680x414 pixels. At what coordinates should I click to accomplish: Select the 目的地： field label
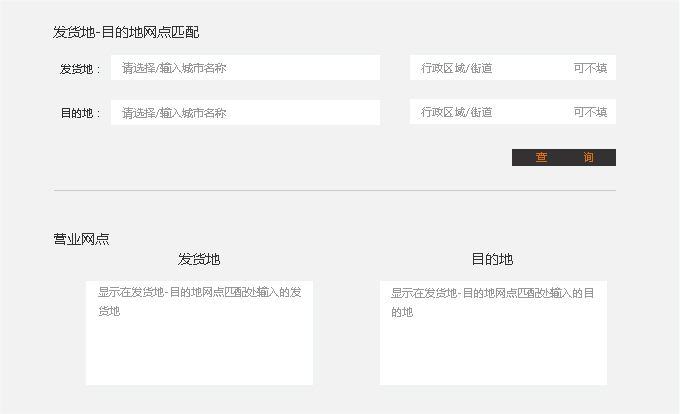(80, 113)
